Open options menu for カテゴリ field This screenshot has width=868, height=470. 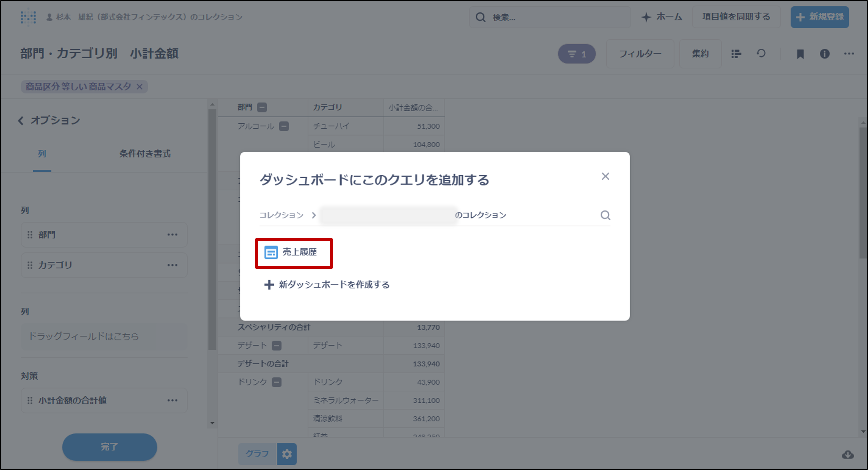pos(172,265)
